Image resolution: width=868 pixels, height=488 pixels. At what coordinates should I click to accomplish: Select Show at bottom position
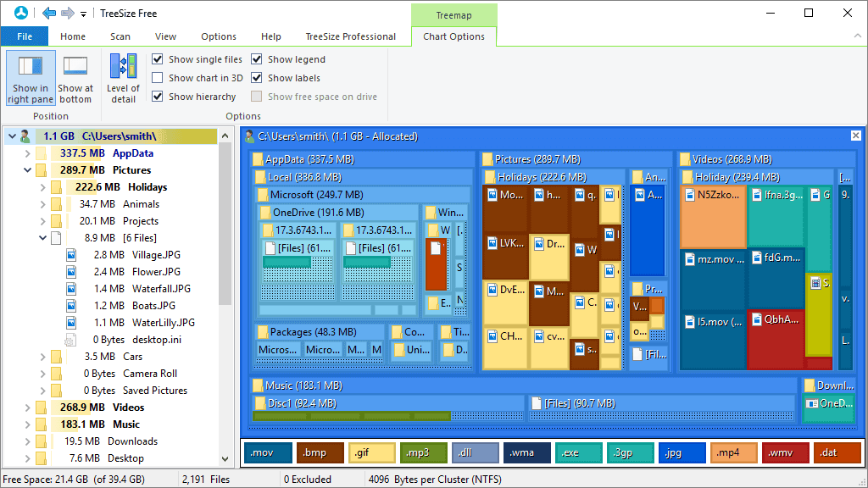[75, 78]
